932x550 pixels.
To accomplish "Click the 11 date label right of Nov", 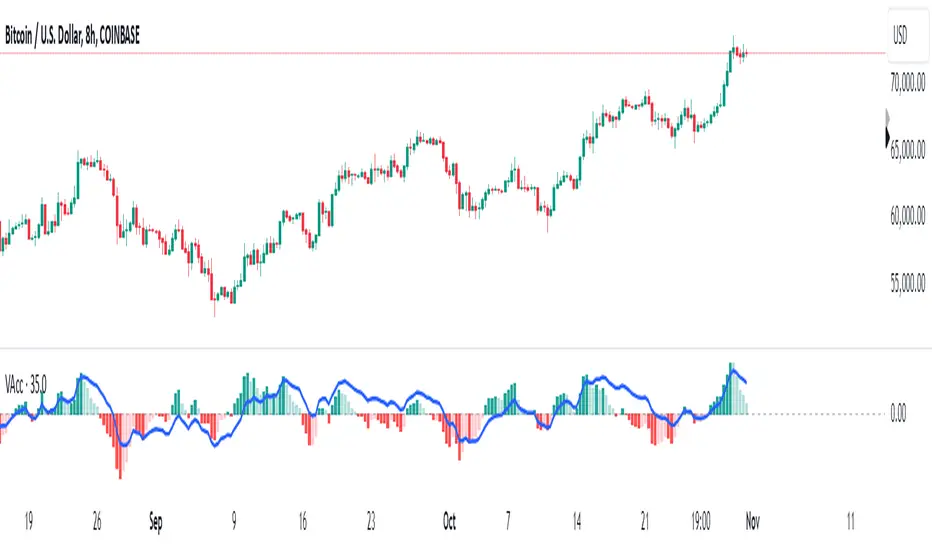I will pos(850,521).
